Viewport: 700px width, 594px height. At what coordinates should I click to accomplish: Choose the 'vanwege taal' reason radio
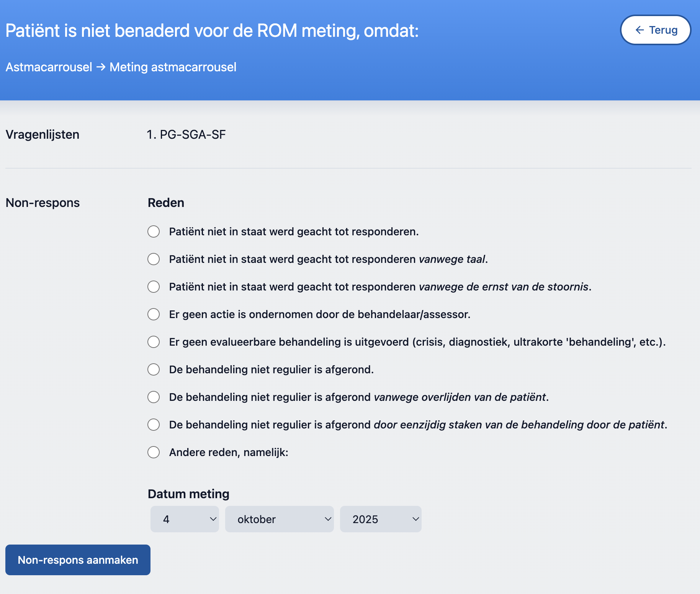pyautogui.click(x=154, y=259)
